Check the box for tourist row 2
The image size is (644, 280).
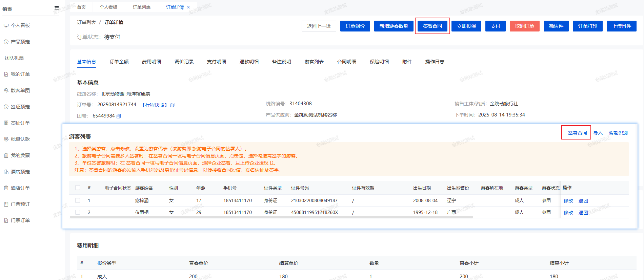[x=78, y=212]
